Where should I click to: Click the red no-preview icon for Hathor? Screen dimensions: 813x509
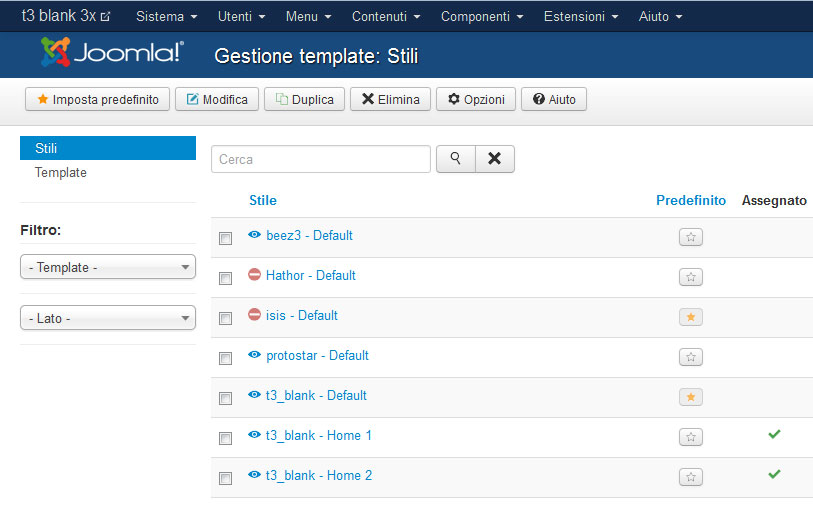(x=254, y=274)
